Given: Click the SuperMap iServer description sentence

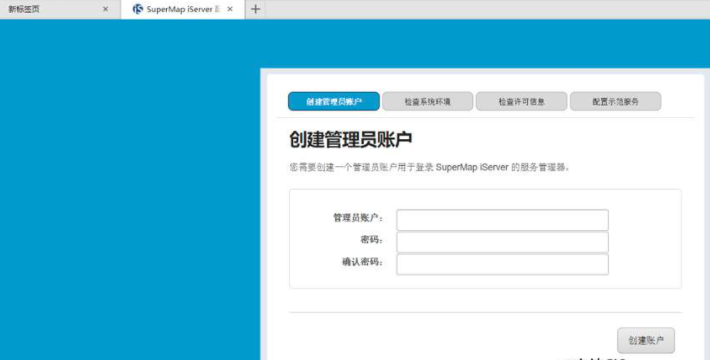Looking at the screenshot, I should click(x=429, y=168).
